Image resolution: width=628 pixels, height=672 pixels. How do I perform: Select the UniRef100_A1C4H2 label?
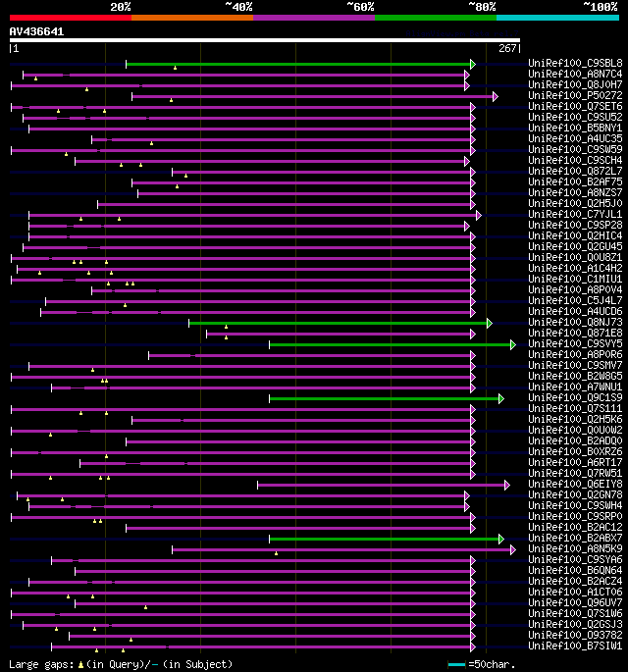pos(575,268)
